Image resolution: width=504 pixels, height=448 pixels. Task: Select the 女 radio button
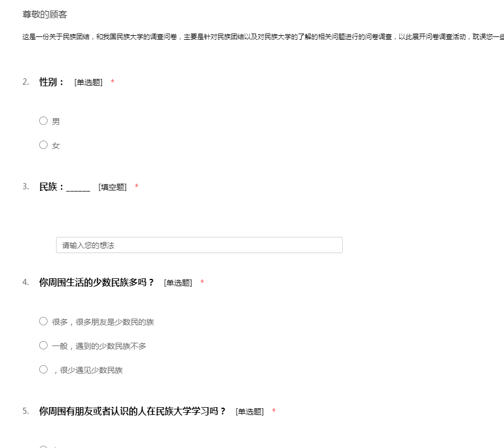tap(43, 145)
